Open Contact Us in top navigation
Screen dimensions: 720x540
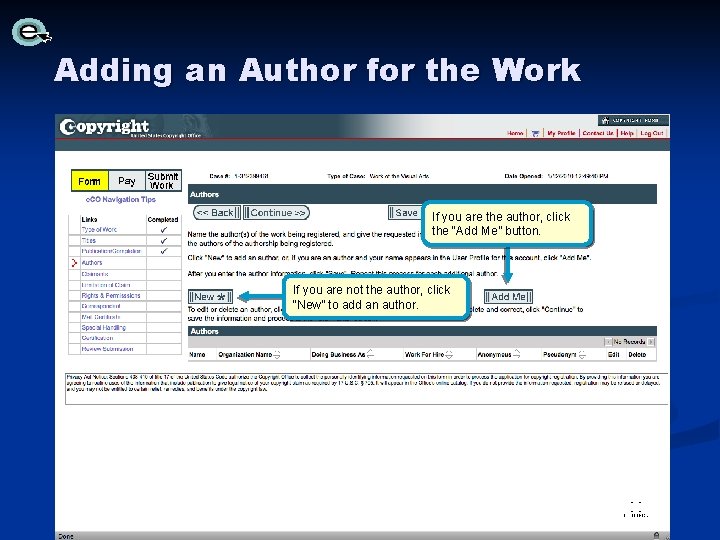coord(598,133)
